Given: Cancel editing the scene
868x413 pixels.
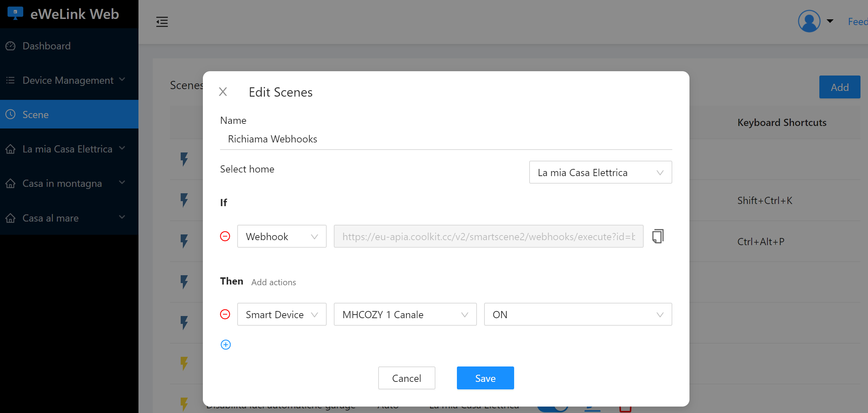Looking at the screenshot, I should tap(406, 378).
